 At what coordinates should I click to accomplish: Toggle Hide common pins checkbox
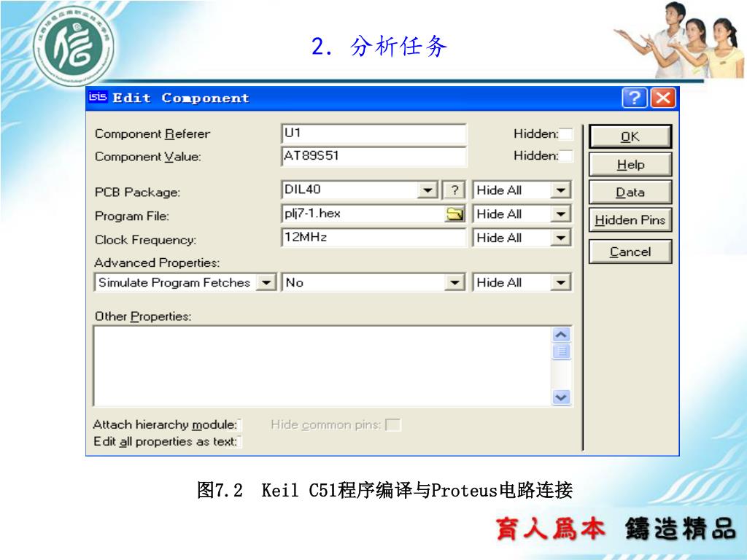click(393, 424)
